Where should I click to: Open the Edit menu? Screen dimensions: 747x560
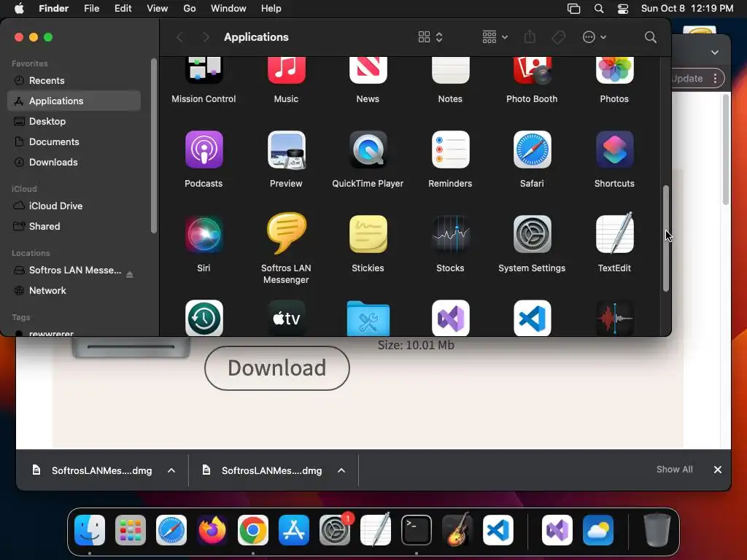(x=123, y=9)
